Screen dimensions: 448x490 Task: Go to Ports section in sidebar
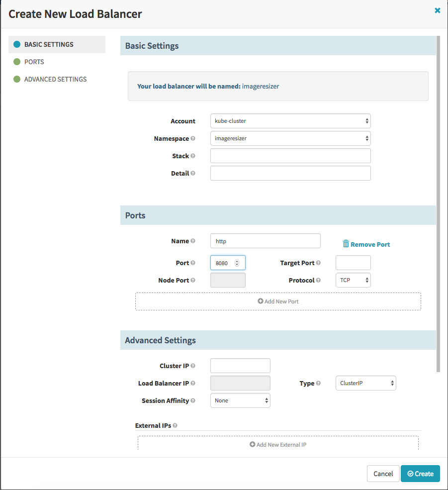(x=34, y=62)
